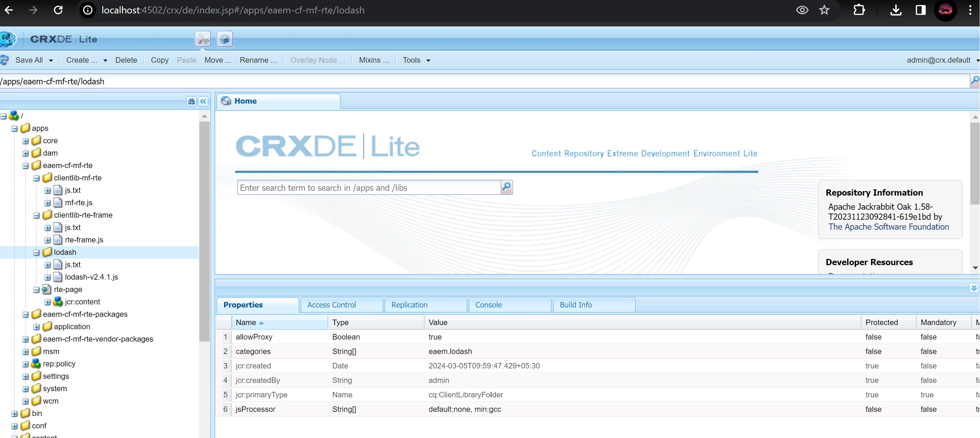Open The Apache Software Foundation link
This screenshot has height=438, width=980.
click(x=888, y=227)
